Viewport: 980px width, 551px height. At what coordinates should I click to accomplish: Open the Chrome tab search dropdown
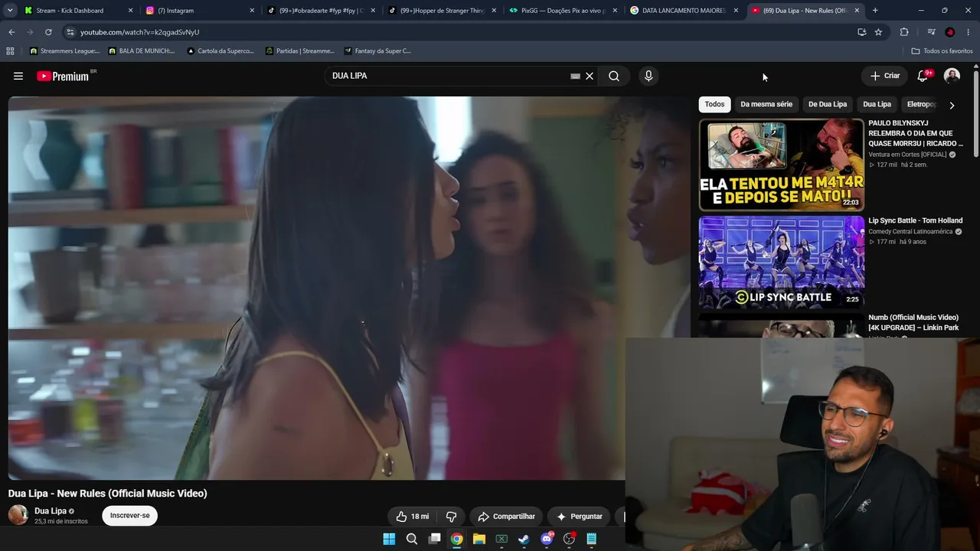[x=10, y=11]
